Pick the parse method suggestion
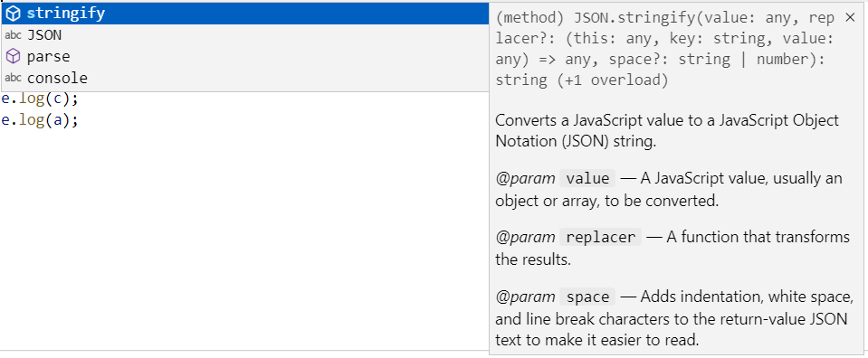This screenshot has height=358, width=868. point(244,56)
